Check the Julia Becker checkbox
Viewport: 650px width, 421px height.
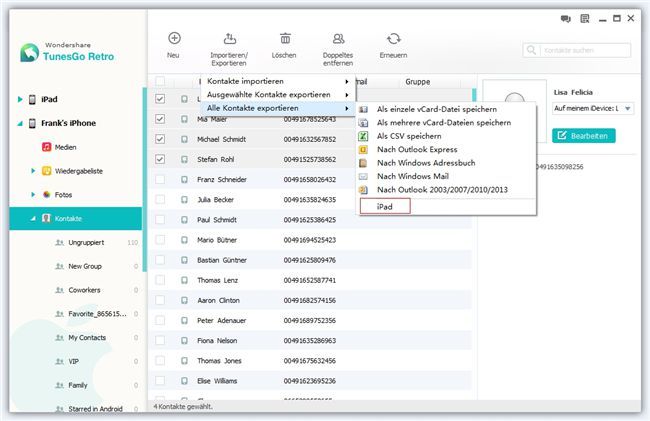160,199
